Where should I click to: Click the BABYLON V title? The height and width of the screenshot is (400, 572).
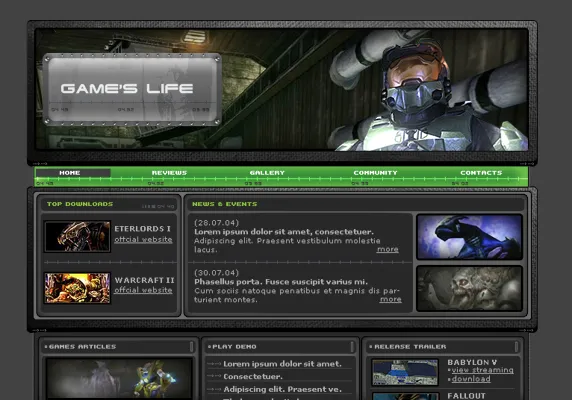point(472,362)
